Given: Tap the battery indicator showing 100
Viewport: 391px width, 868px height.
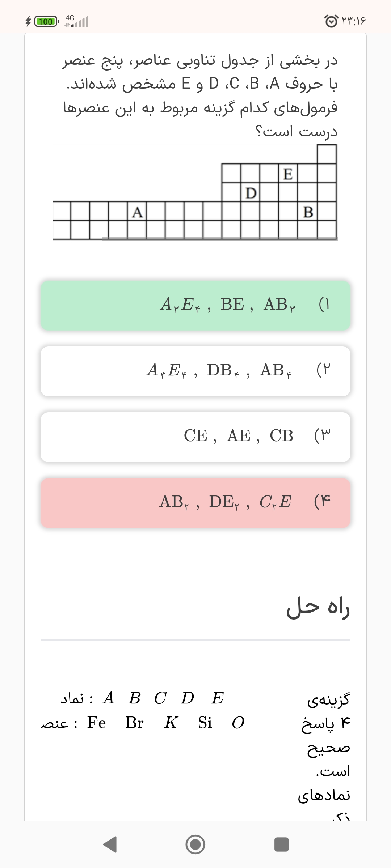Looking at the screenshot, I should 46,22.
